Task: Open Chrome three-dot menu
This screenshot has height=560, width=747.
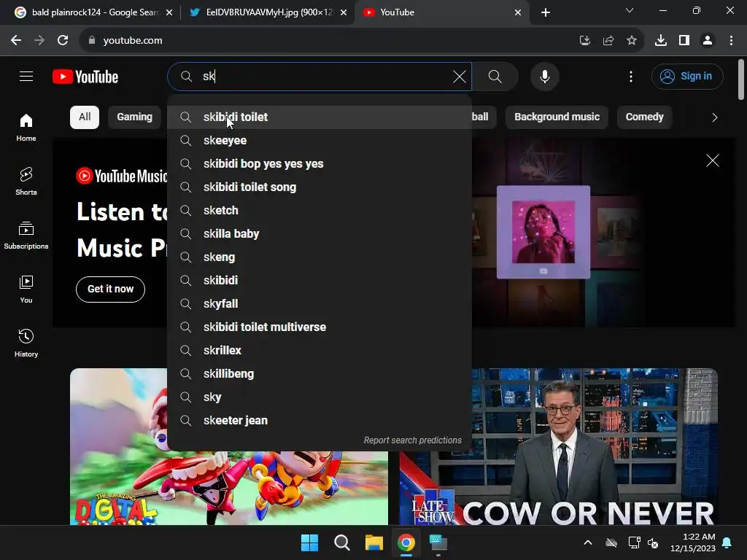Action: [731, 41]
